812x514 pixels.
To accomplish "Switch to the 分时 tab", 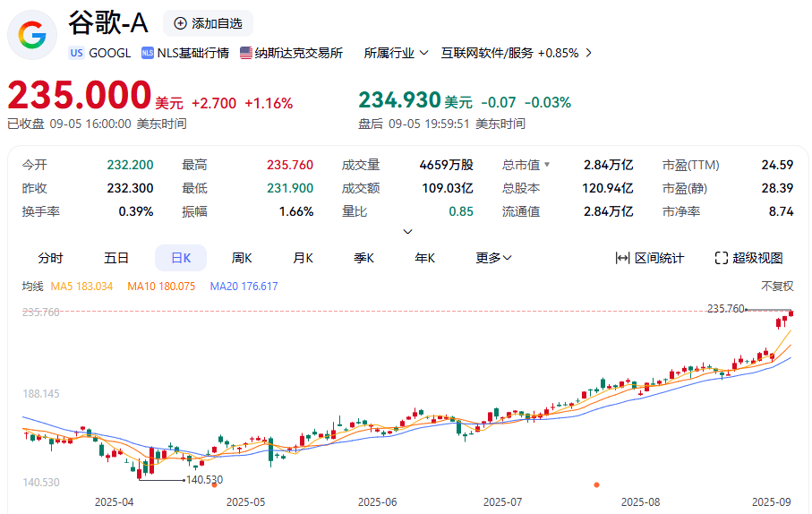I will point(51,258).
